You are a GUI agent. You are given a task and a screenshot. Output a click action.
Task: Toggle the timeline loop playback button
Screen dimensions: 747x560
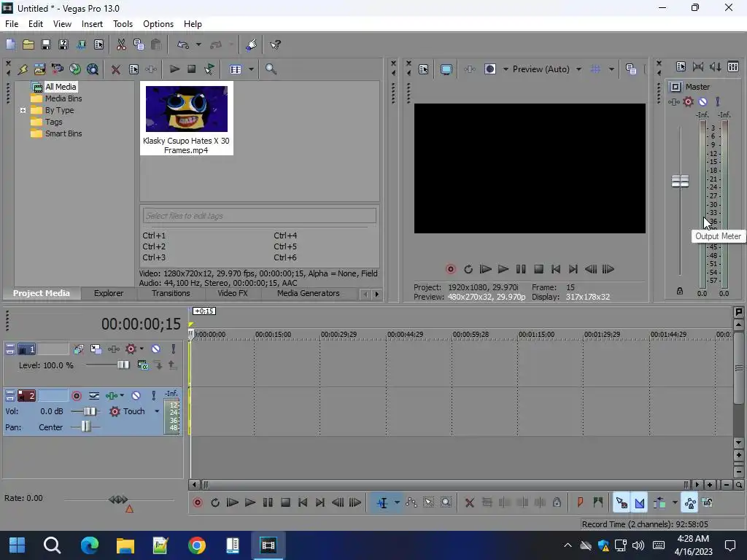(x=215, y=503)
